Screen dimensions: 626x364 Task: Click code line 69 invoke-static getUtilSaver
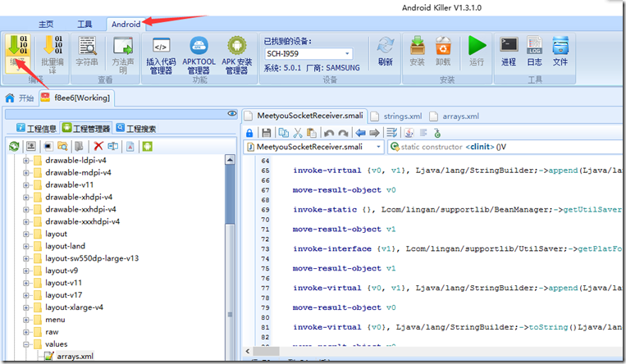[458, 210]
